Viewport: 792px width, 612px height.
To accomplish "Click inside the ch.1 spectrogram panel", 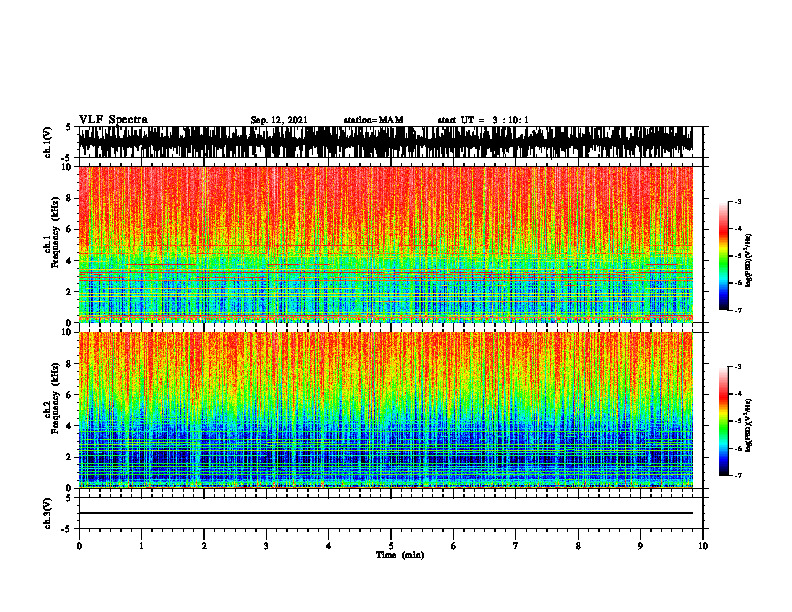I will (x=386, y=244).
